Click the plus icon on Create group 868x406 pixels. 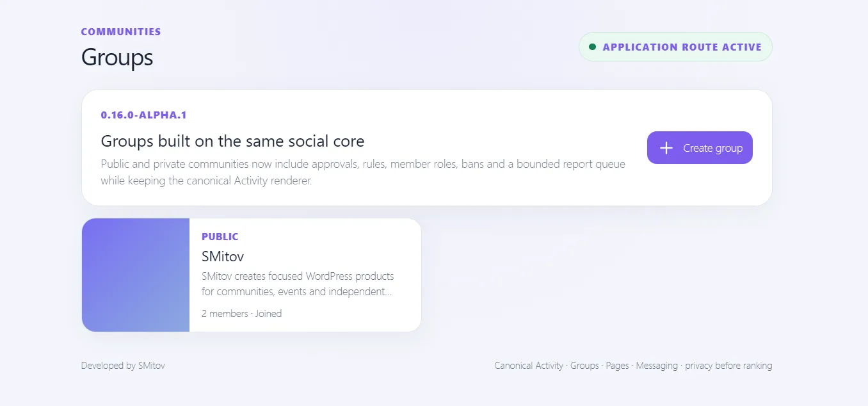pos(666,148)
